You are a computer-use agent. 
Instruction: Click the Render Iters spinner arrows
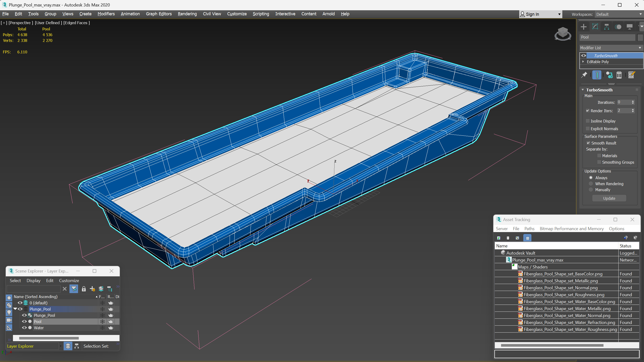633,111
